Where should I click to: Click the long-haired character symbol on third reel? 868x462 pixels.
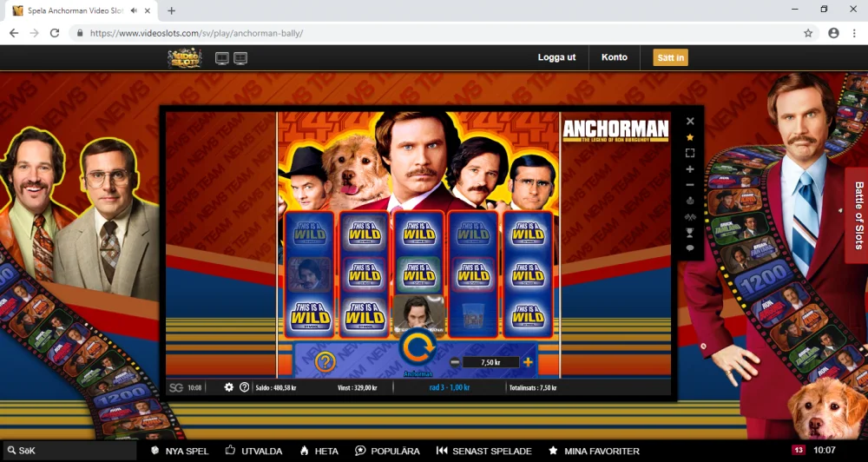click(x=418, y=316)
